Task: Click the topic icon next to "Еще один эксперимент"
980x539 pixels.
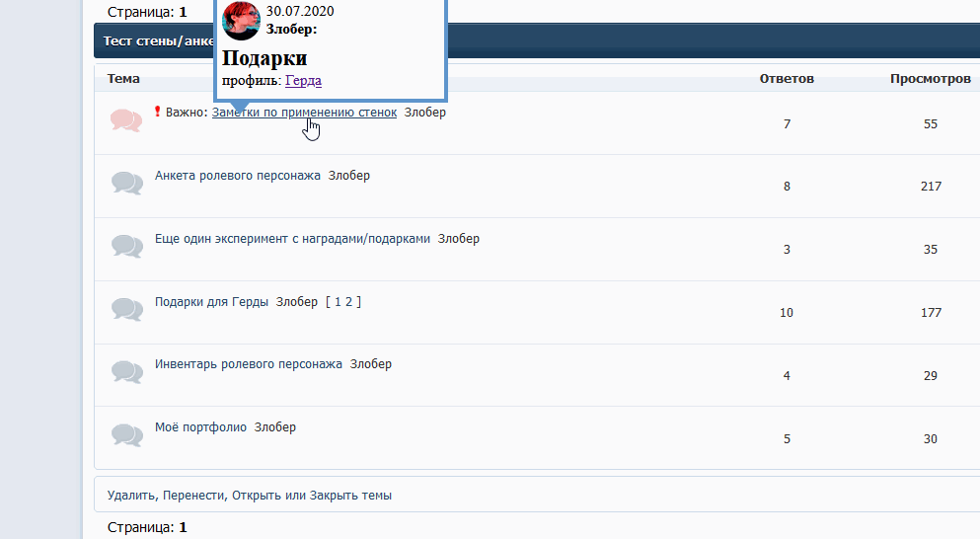Action: (126, 247)
